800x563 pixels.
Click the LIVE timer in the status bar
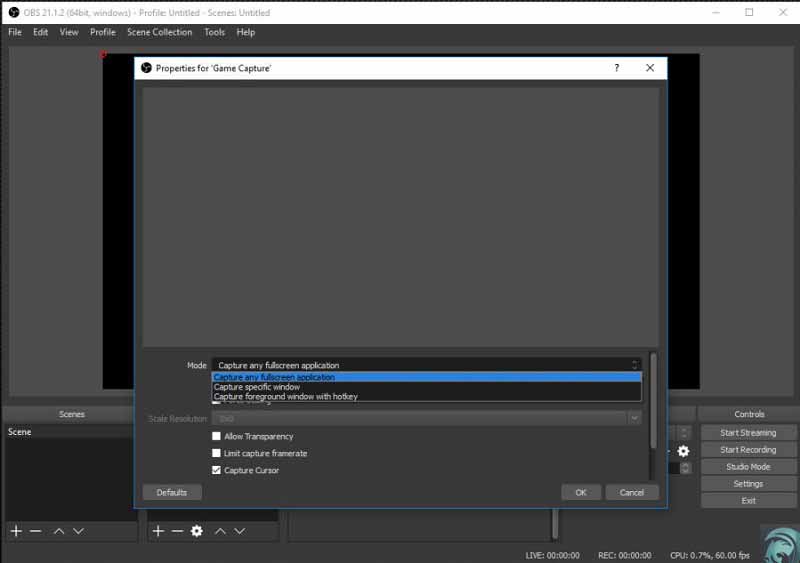553,555
